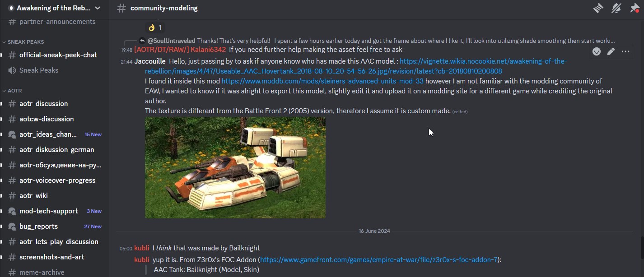Open aotr_ideas_chan forum channel

54,134
